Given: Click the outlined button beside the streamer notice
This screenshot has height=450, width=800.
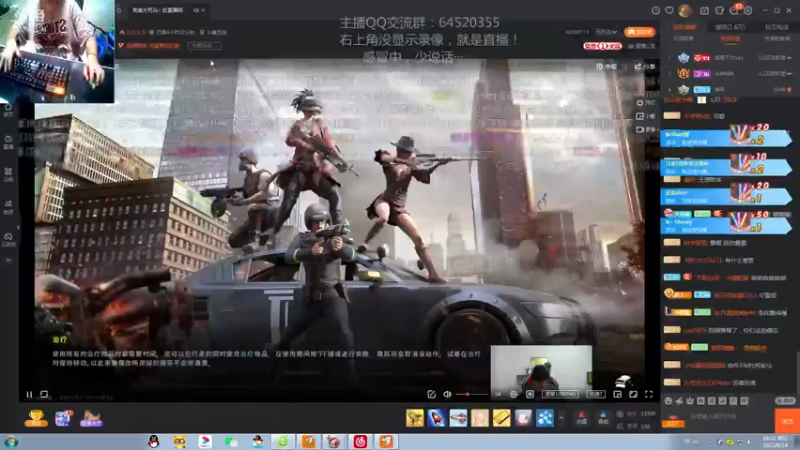Looking at the screenshot, I should coord(205,45).
